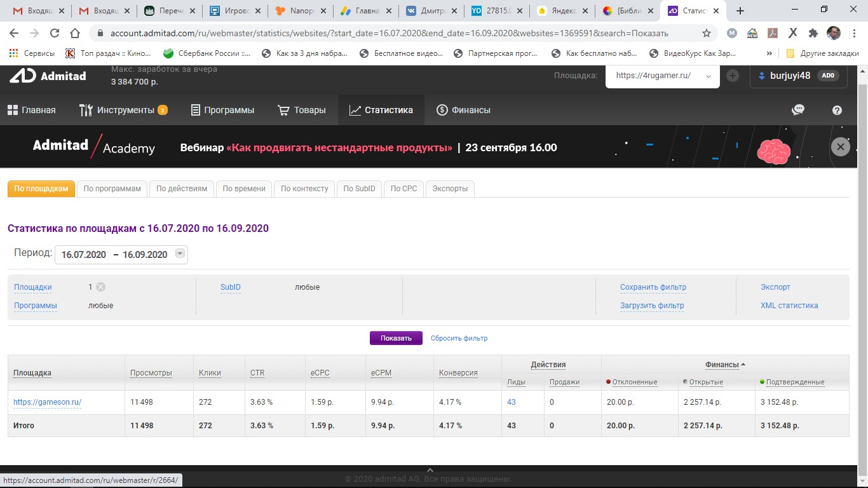Click the purple Показать button

pyautogui.click(x=396, y=338)
